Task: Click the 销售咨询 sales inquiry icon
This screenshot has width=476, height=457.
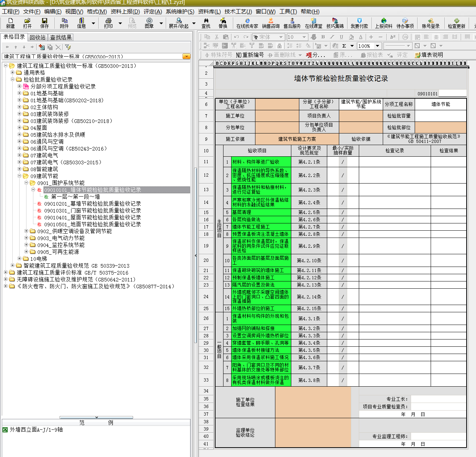Action: [x=271, y=23]
